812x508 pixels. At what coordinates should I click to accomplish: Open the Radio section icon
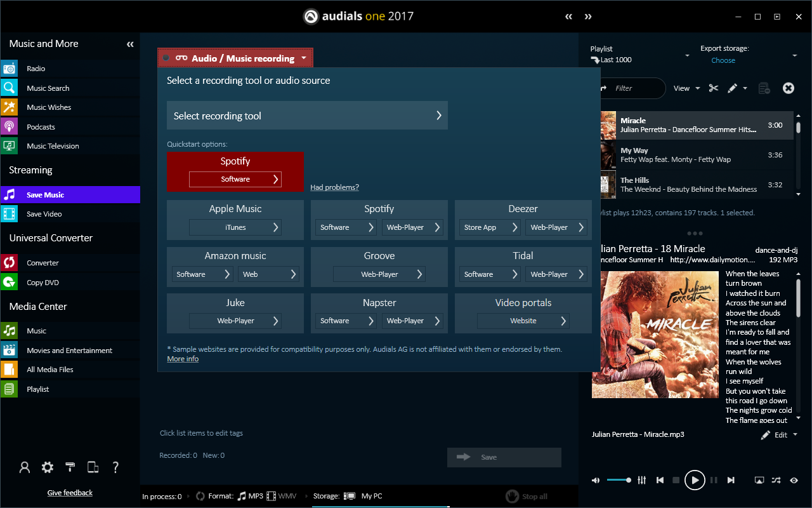(x=9, y=69)
